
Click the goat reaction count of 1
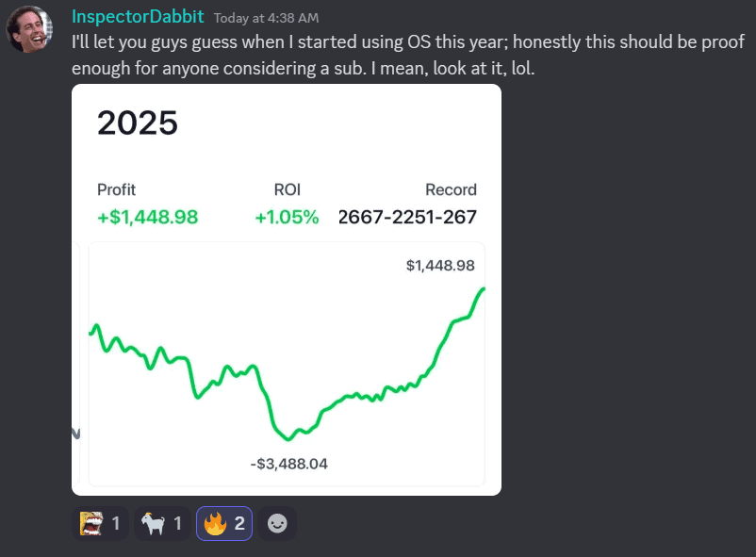[176, 523]
